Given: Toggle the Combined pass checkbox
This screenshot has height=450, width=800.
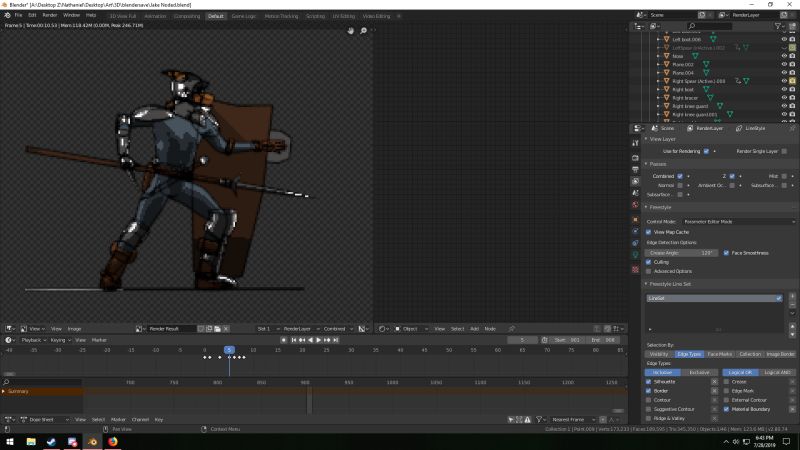Looking at the screenshot, I should [x=680, y=176].
